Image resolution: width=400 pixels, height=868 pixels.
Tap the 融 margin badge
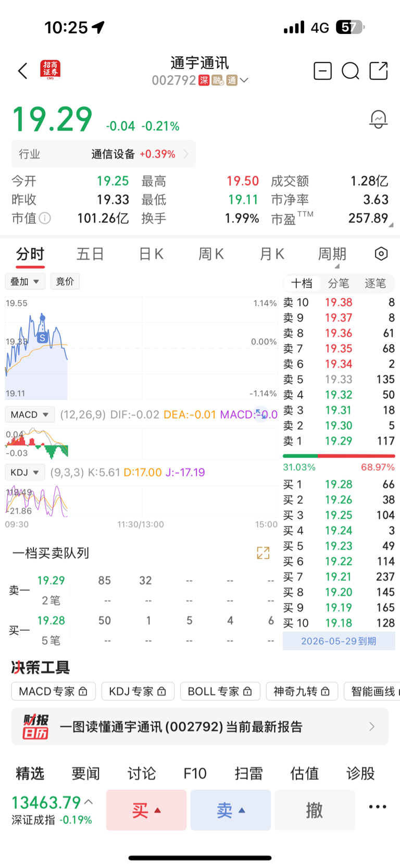coord(217,80)
